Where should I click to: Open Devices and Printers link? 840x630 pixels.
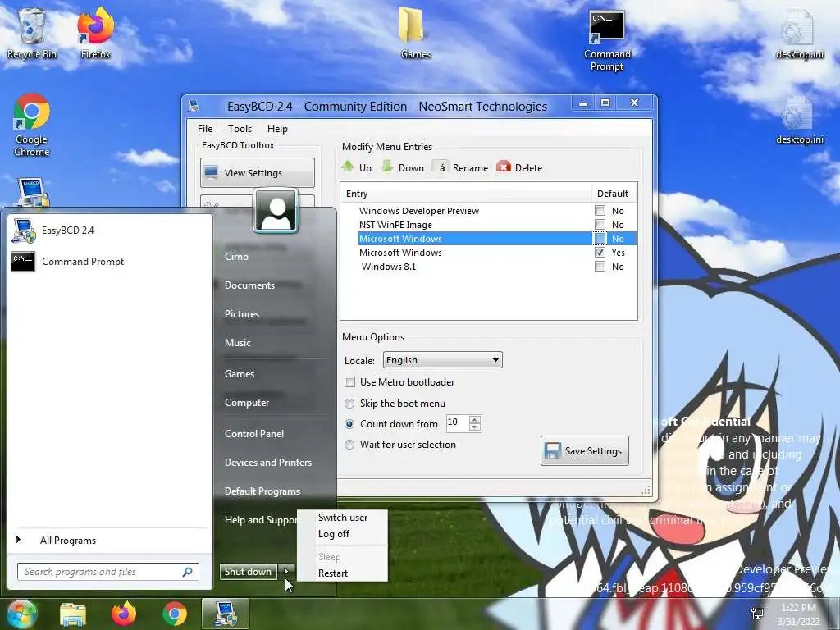(x=268, y=463)
